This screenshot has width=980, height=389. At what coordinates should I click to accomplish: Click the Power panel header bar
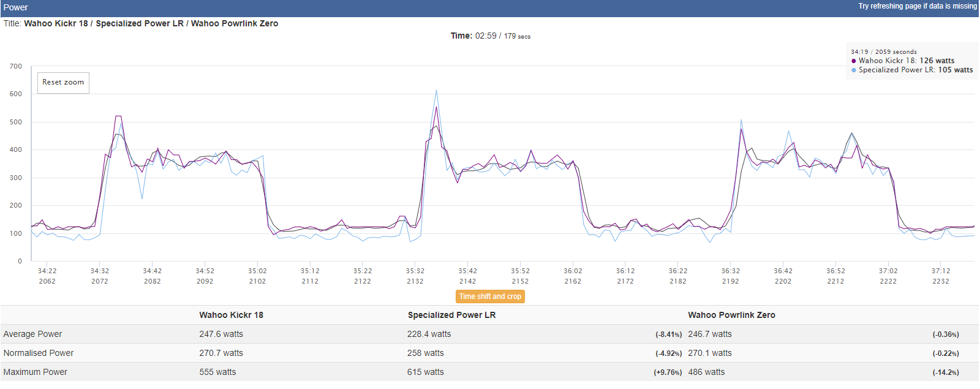point(489,8)
